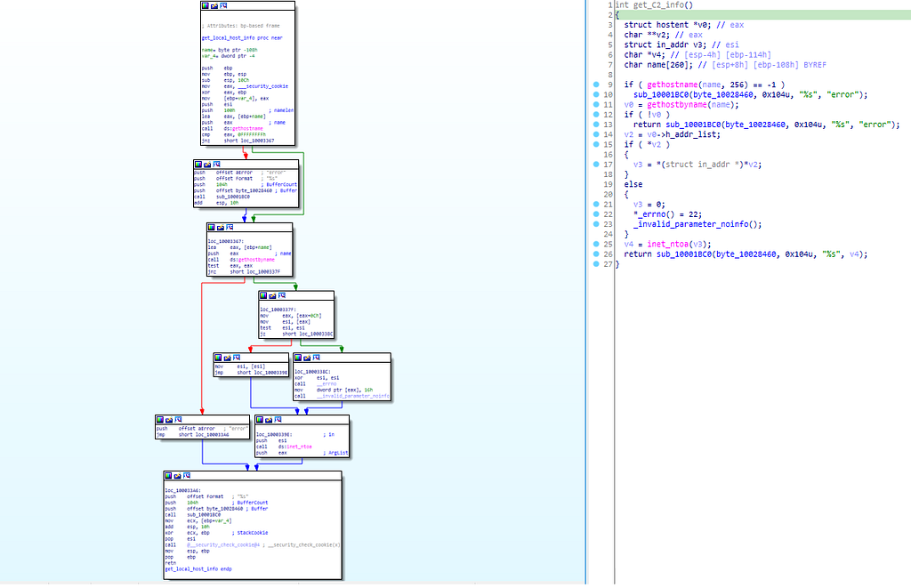Toggle breakpoint dot on pseudocode line 14
The height and width of the screenshot is (588, 911).
click(x=596, y=134)
